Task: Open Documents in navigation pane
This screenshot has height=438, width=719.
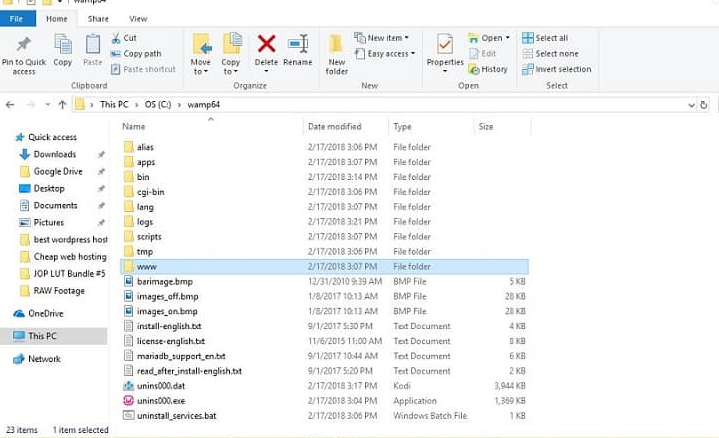Action: click(48, 205)
